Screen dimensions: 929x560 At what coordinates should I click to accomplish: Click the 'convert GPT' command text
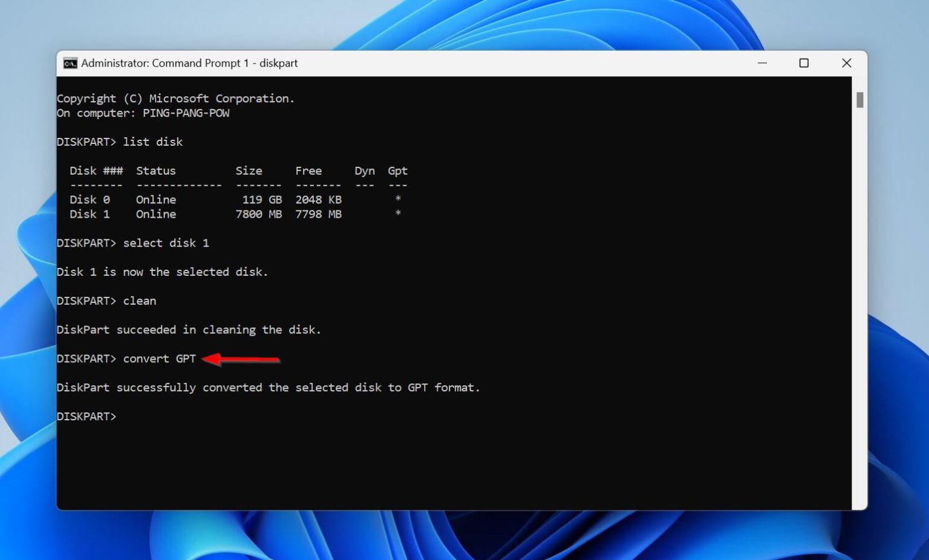tap(159, 359)
